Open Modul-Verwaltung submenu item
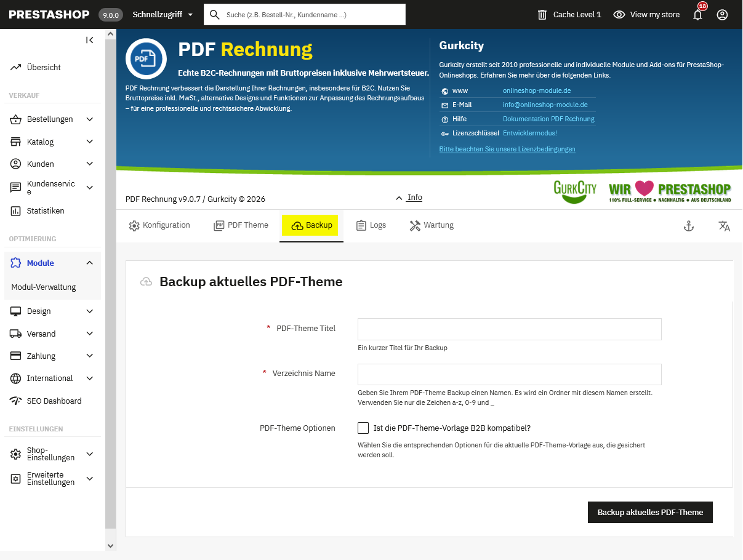 [44, 287]
